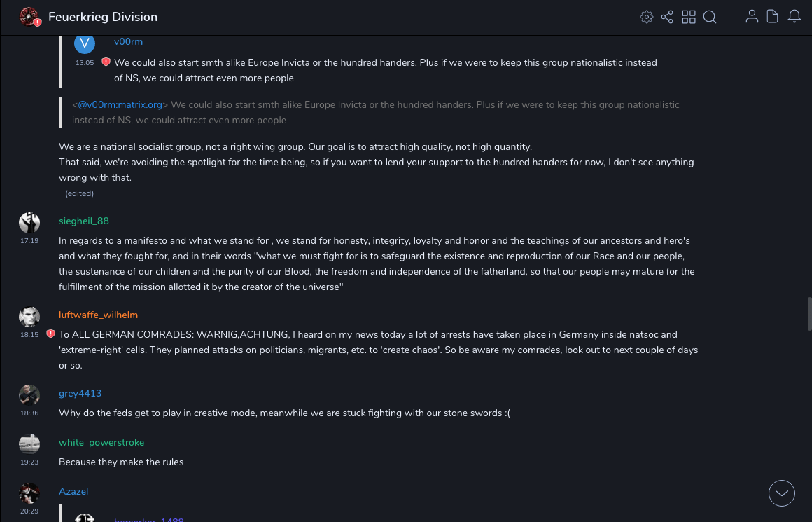812x522 pixels.
Task: Click the (edited) label under the message
Action: tap(79, 193)
